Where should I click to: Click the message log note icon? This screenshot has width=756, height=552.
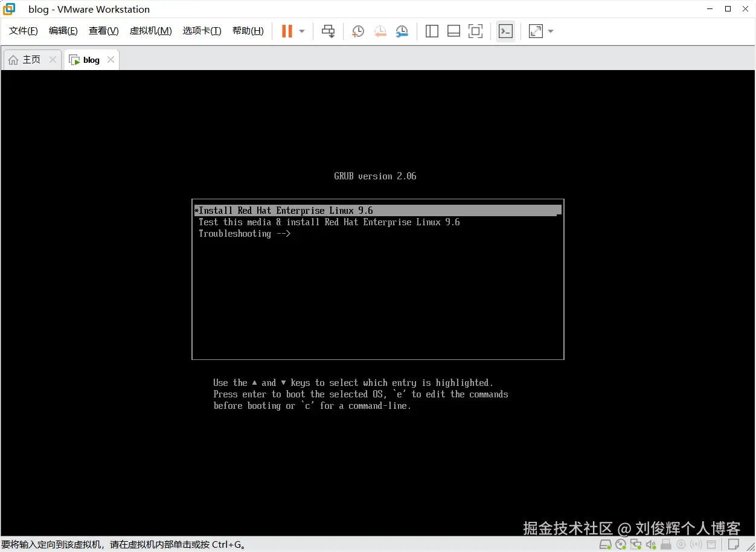(x=733, y=545)
